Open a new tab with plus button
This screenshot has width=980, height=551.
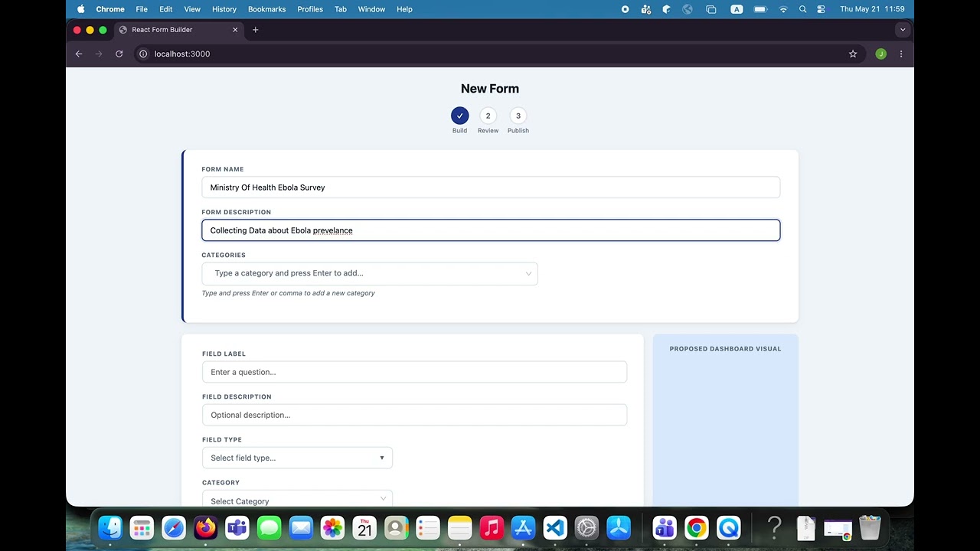pyautogui.click(x=256, y=30)
